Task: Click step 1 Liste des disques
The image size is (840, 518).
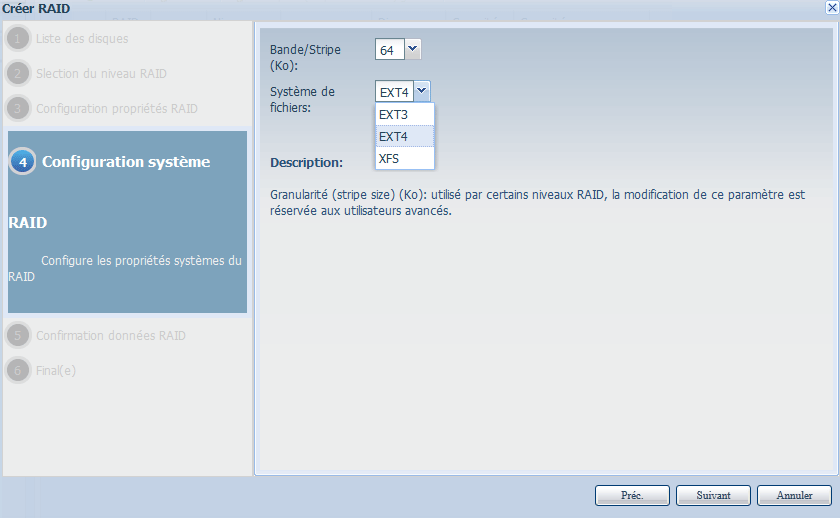Action: [82, 39]
